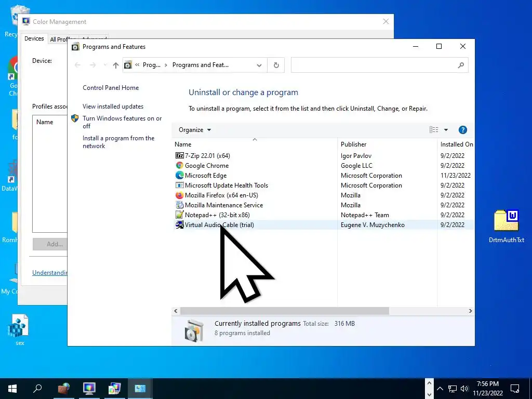Open View installed updates link
Image resolution: width=532 pixels, height=399 pixels.
[113, 107]
